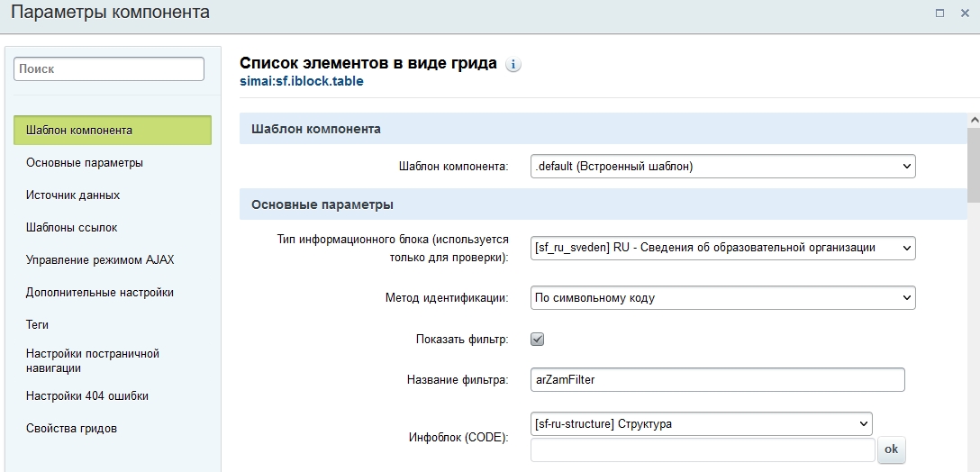Go to 'Источник данных' section
The width and height of the screenshot is (980, 472).
click(73, 195)
